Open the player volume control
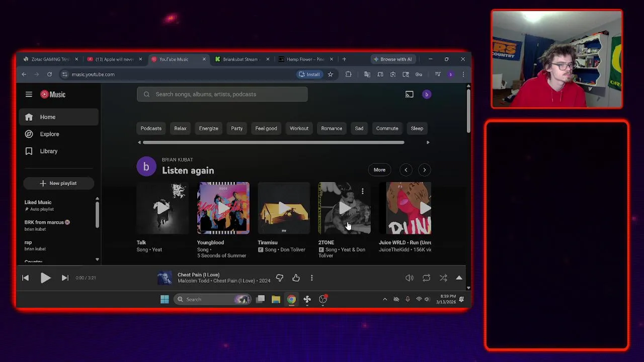Screen dimensions: 644x362 [410, 278]
